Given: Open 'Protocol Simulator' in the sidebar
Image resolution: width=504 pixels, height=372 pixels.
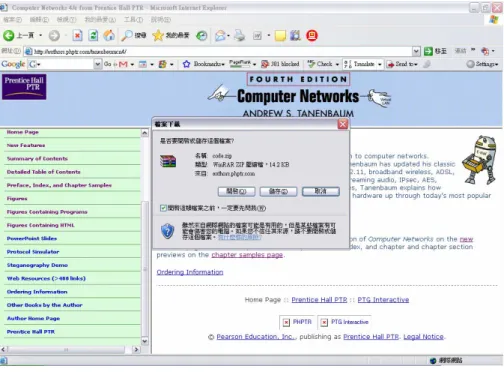Looking at the screenshot, I should pos(33,252).
